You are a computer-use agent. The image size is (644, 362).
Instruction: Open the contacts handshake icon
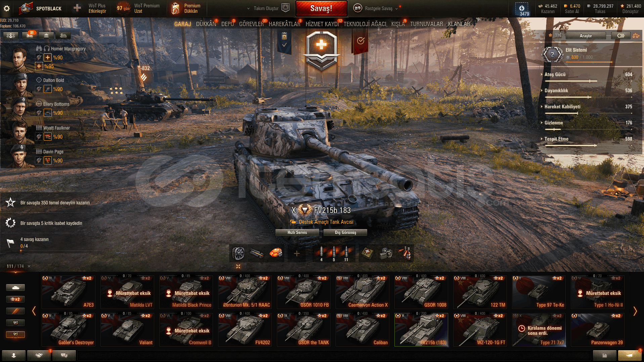[39, 355]
